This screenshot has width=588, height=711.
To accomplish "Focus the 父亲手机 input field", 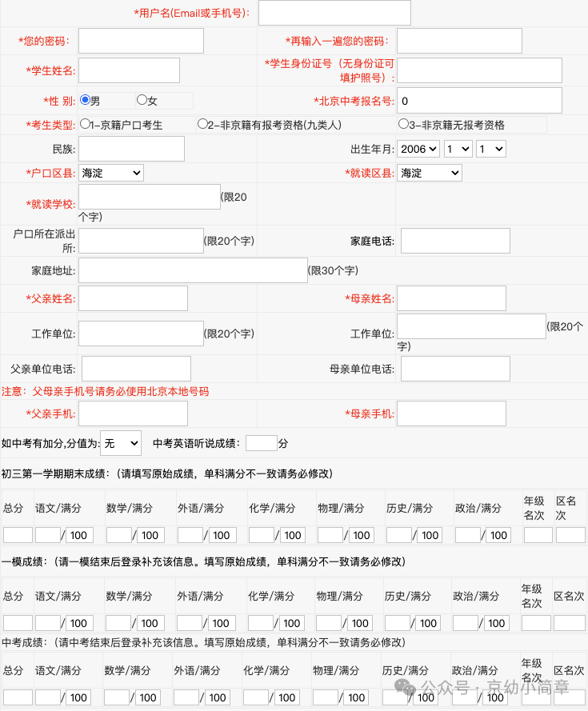I will 133,413.
